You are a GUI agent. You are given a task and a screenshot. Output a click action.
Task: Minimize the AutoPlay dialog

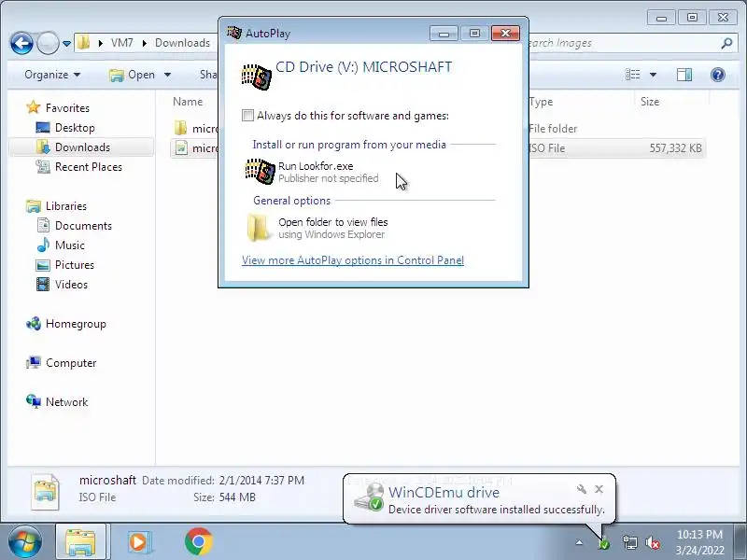point(444,34)
